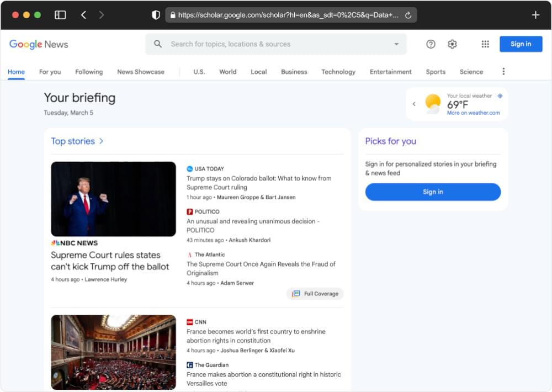The height and width of the screenshot is (392, 552).
Task: Click The Atlantic source icon
Action: click(189, 255)
